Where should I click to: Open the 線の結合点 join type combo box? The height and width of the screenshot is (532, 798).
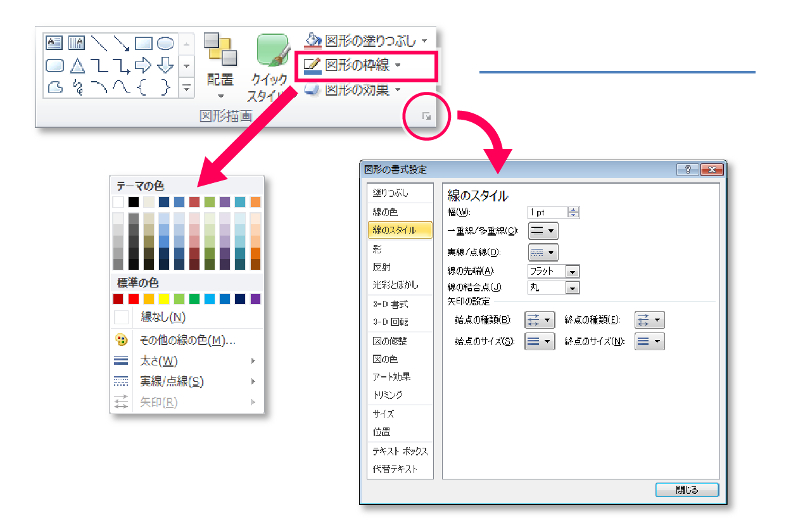(x=554, y=288)
